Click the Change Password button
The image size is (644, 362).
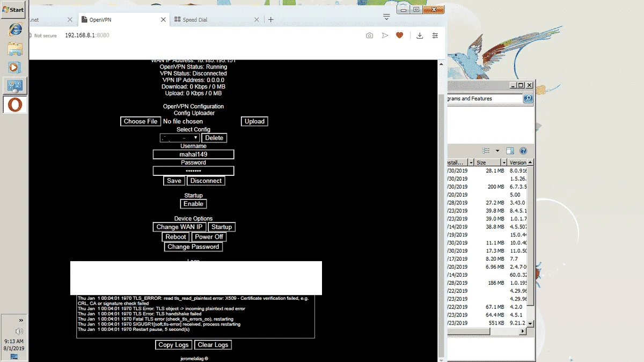pyautogui.click(x=193, y=247)
